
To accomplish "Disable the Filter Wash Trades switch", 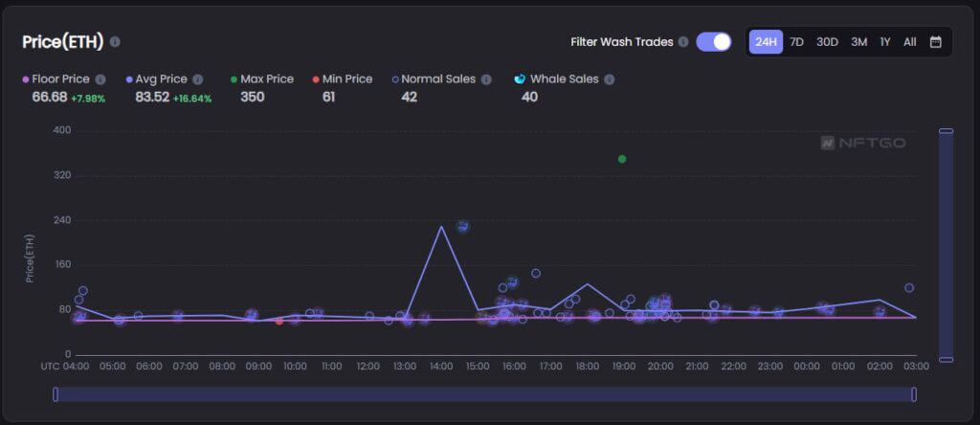I will (714, 42).
